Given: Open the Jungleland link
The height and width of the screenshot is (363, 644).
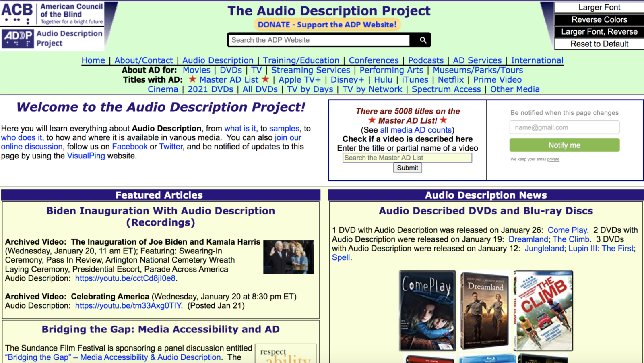Looking at the screenshot, I should [x=544, y=249].
